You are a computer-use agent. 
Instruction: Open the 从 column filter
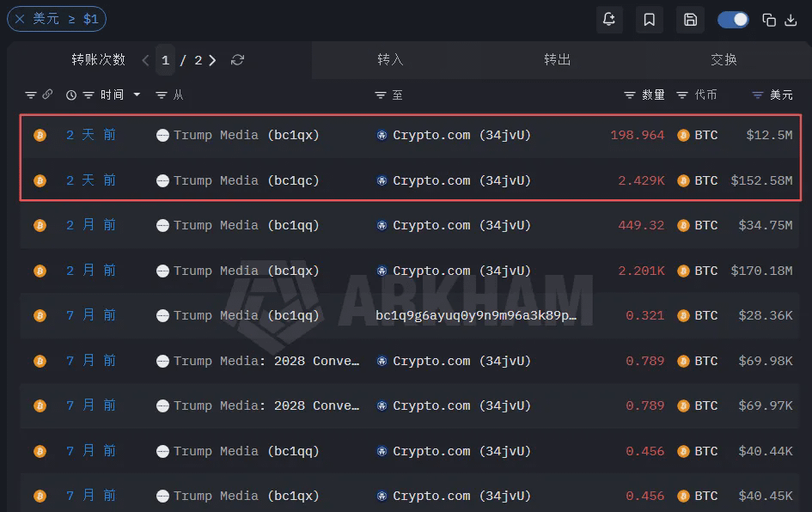pyautogui.click(x=162, y=95)
